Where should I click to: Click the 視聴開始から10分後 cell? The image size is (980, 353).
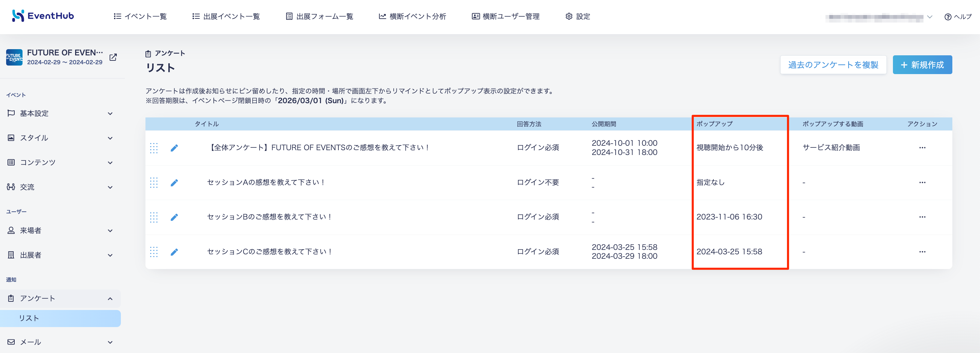point(730,147)
